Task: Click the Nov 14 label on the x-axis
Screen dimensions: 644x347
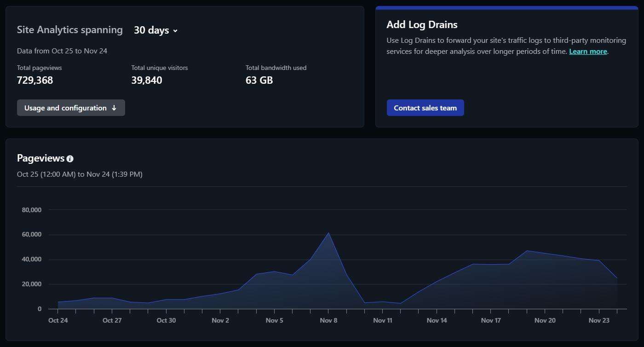Action: 437,320
